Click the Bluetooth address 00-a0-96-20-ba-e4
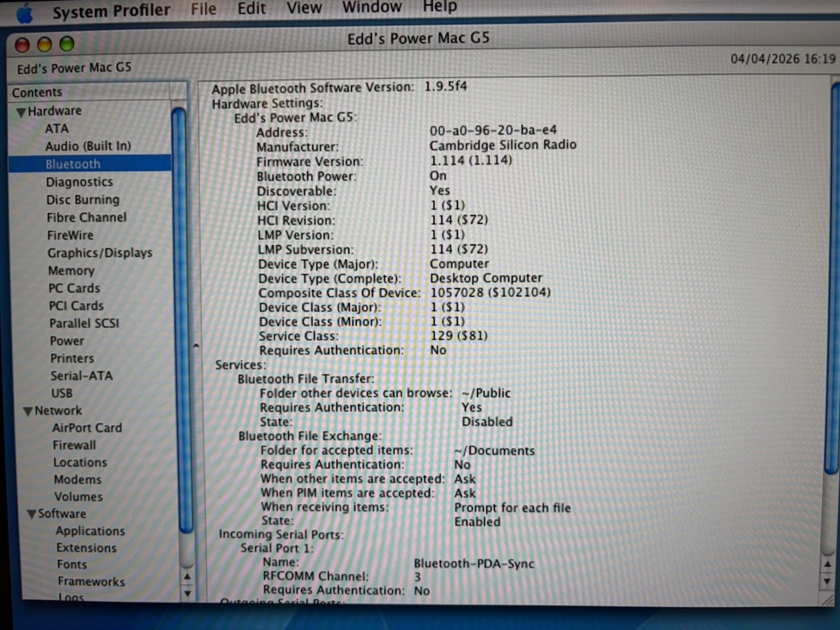Screen dimensions: 840x630 (493, 131)
